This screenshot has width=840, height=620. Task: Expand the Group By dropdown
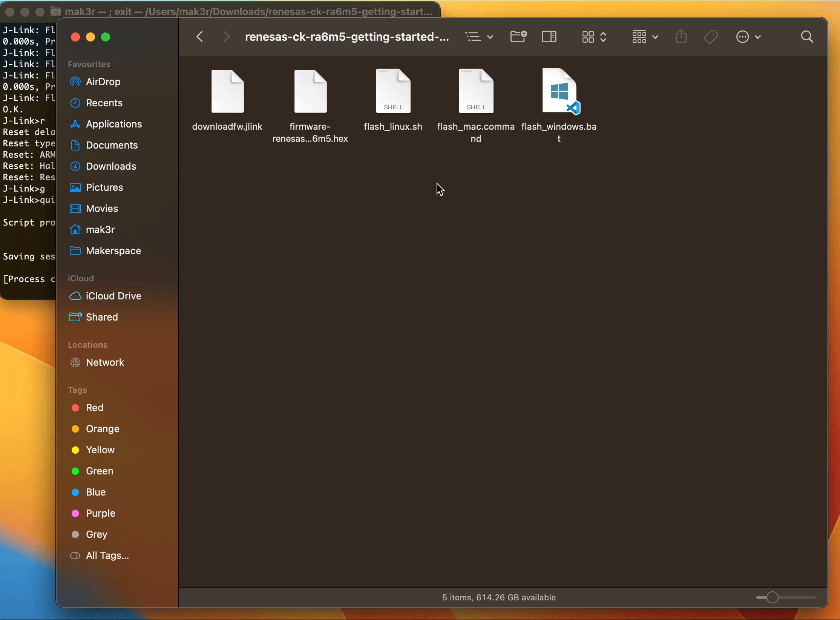(645, 37)
